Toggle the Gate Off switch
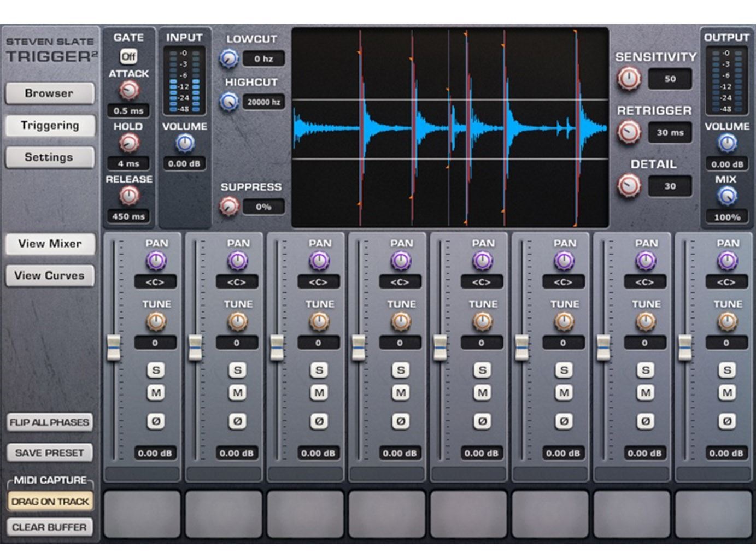This screenshot has height=553, width=756. point(128,55)
